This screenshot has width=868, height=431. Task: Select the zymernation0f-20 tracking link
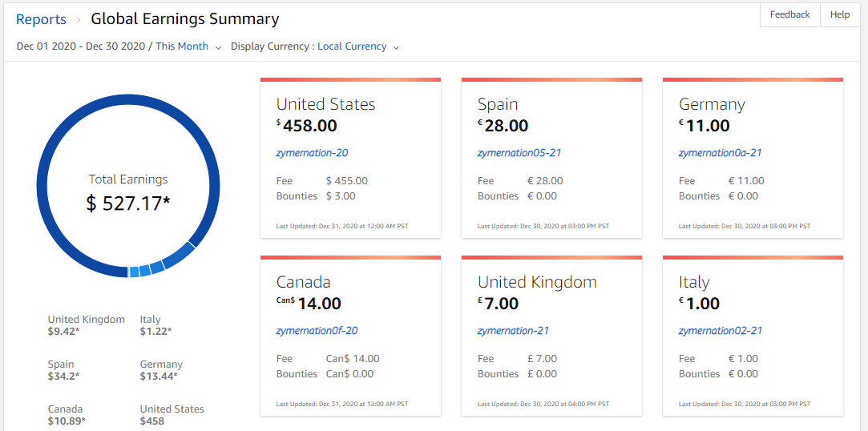click(317, 330)
